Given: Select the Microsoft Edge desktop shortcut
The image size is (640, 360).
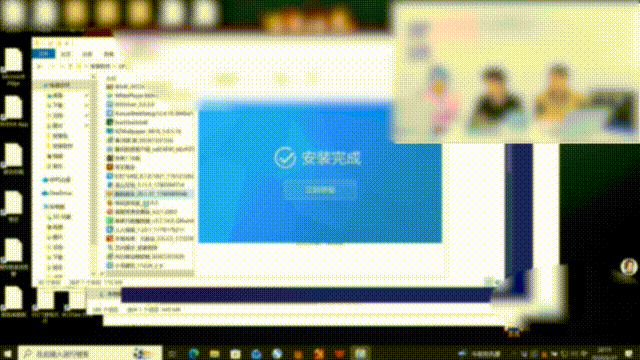Looking at the screenshot, I should (x=13, y=67).
